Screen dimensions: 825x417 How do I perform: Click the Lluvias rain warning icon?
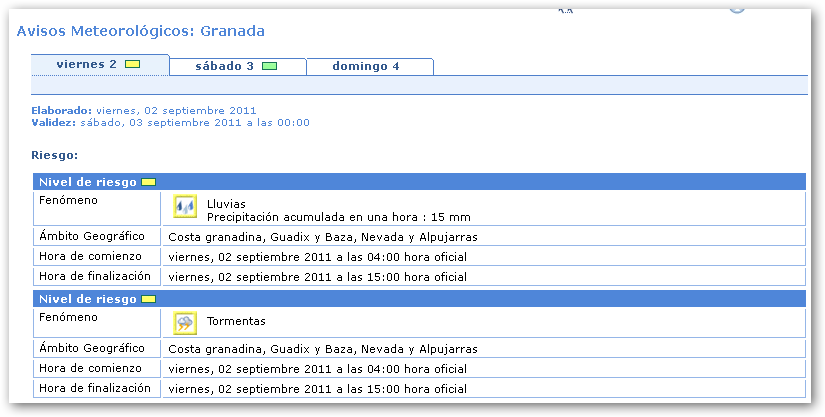pyautogui.click(x=185, y=207)
